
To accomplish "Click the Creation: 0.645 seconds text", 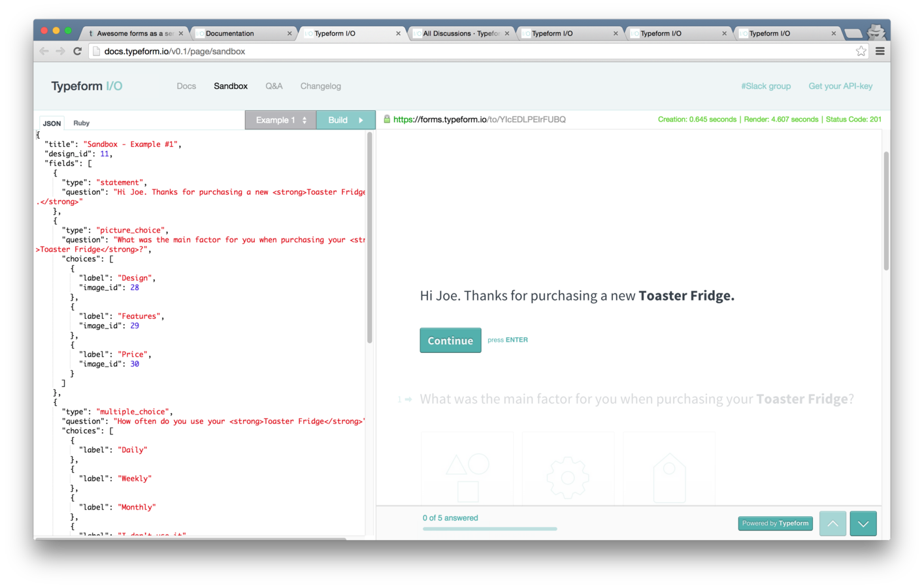I will 697,120.
